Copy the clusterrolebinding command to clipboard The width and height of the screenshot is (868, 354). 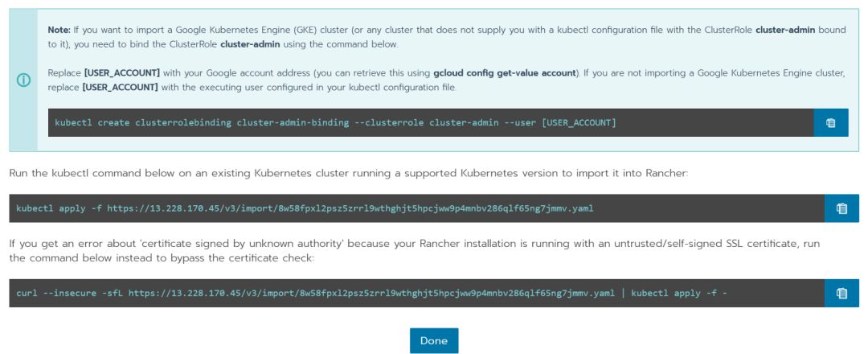click(830, 123)
